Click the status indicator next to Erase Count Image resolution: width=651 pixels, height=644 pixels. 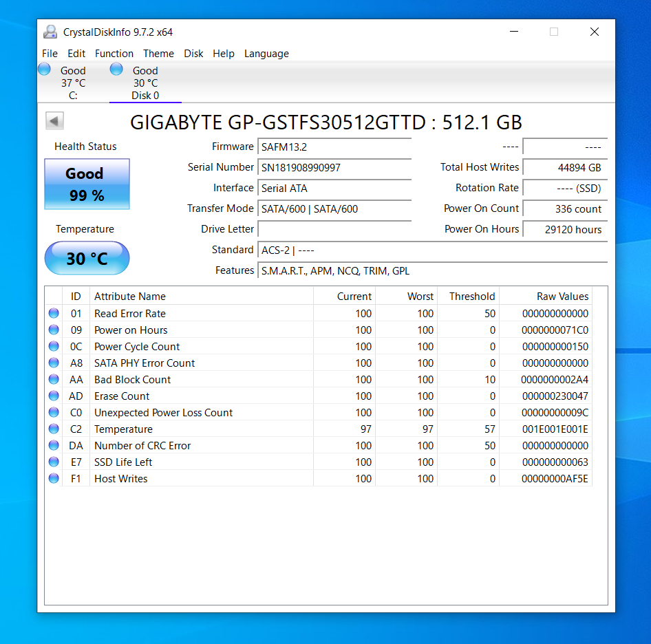click(x=53, y=396)
